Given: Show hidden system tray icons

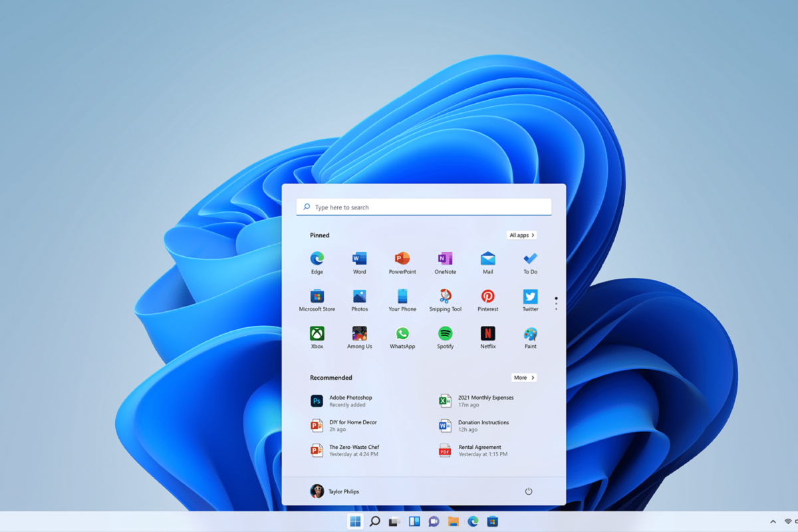Looking at the screenshot, I should pyautogui.click(x=773, y=521).
